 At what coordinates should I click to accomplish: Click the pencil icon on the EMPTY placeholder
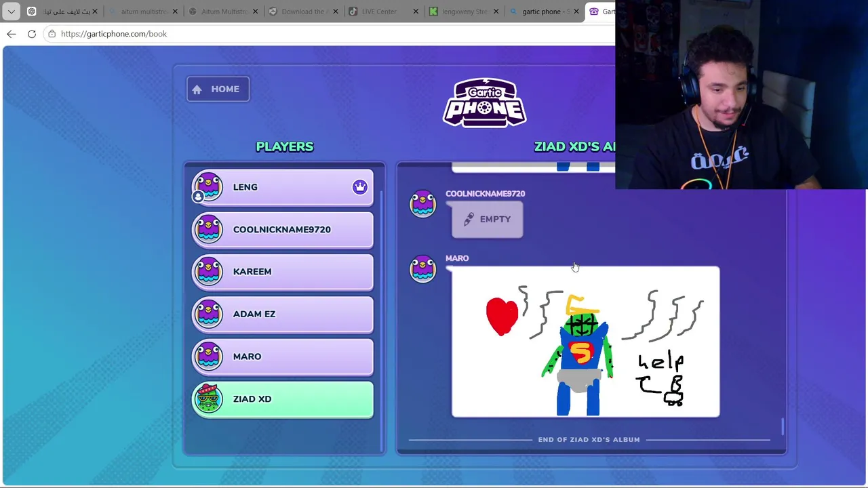[x=469, y=219]
